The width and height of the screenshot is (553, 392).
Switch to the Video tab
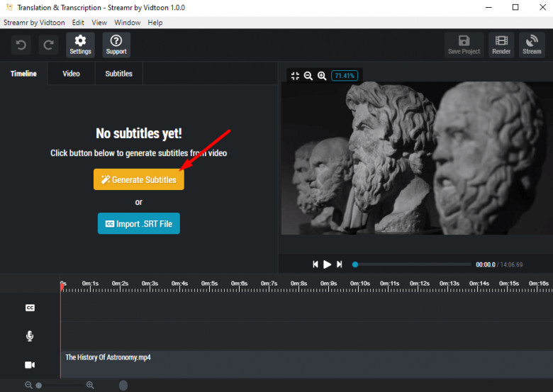pyautogui.click(x=71, y=74)
